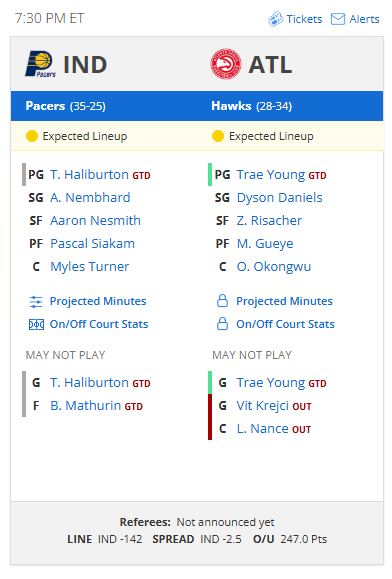Screen dimensions: 392x579
Task: Open Dyson Daniels player page
Action: [279, 198]
